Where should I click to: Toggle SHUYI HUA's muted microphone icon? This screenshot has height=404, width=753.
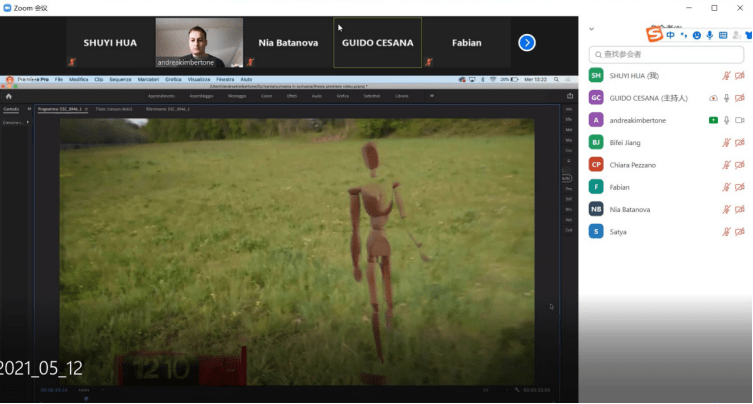(727, 75)
